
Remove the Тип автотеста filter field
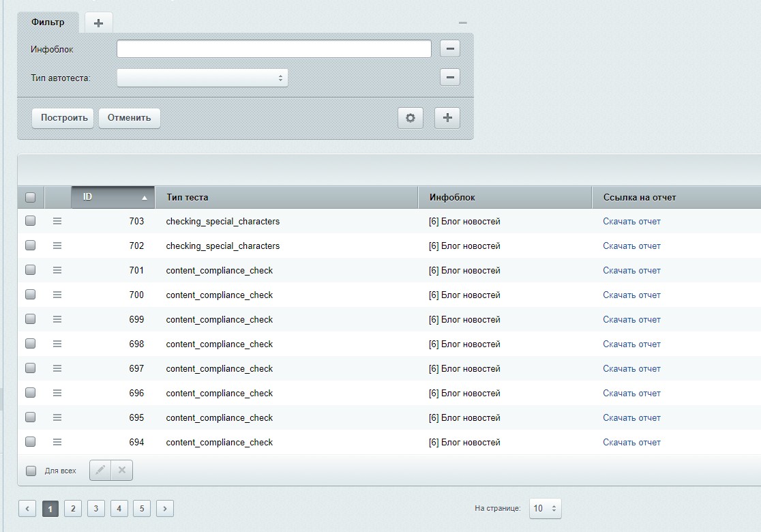pos(450,77)
